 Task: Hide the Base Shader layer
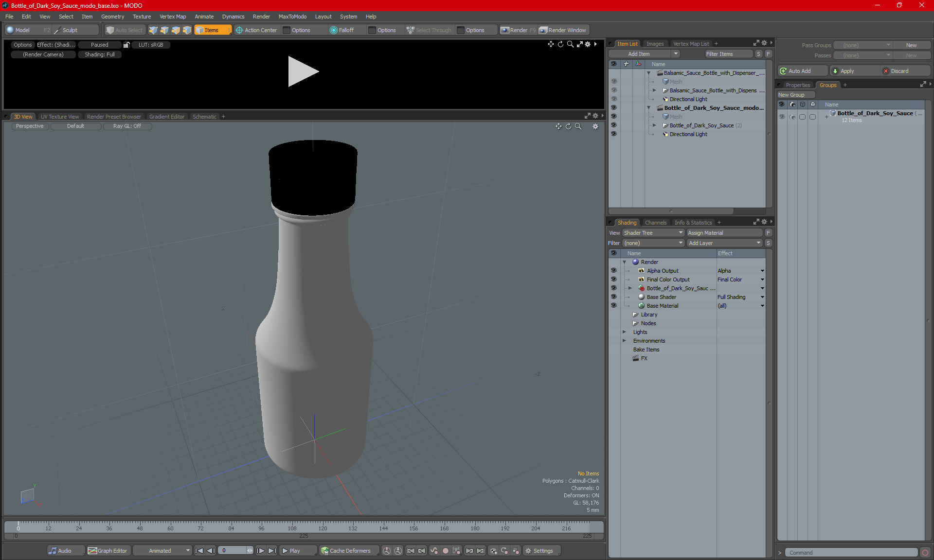[613, 297]
